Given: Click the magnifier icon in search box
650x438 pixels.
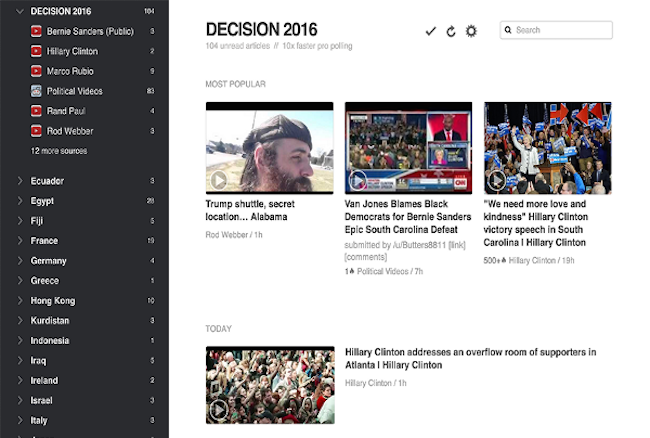Looking at the screenshot, I should [508, 30].
